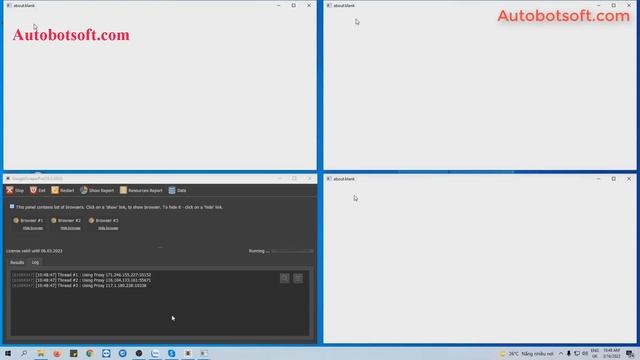Click the license valid until text
The height and width of the screenshot is (360, 640).
click(34, 251)
